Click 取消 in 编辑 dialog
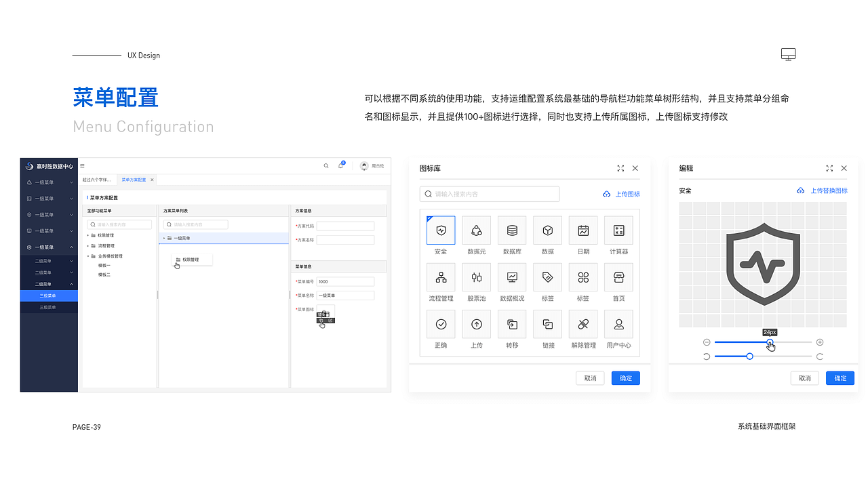Viewport: 868px width, 488px height. (805, 378)
